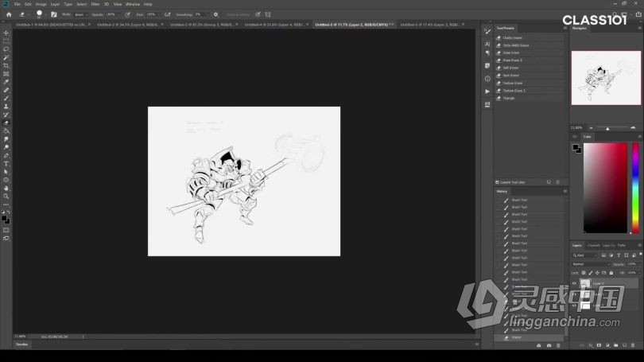Click the Navigator preview thumbnail

pos(606,78)
